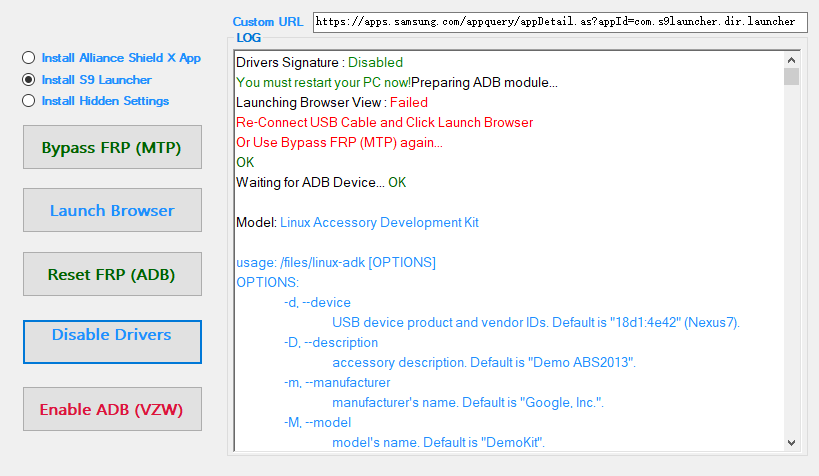Click the '-D, --description' option line
Viewport: 819px width, 476px height.
pyautogui.click(x=331, y=342)
